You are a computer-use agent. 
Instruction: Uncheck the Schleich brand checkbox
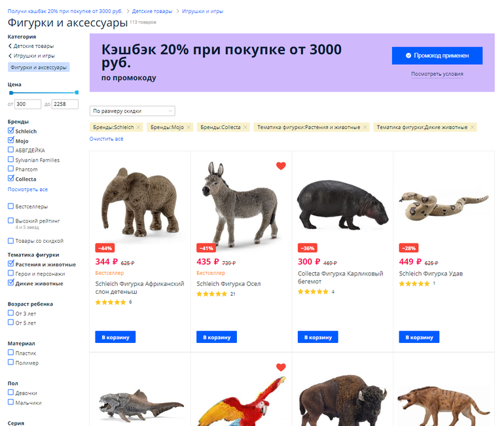[10, 132]
